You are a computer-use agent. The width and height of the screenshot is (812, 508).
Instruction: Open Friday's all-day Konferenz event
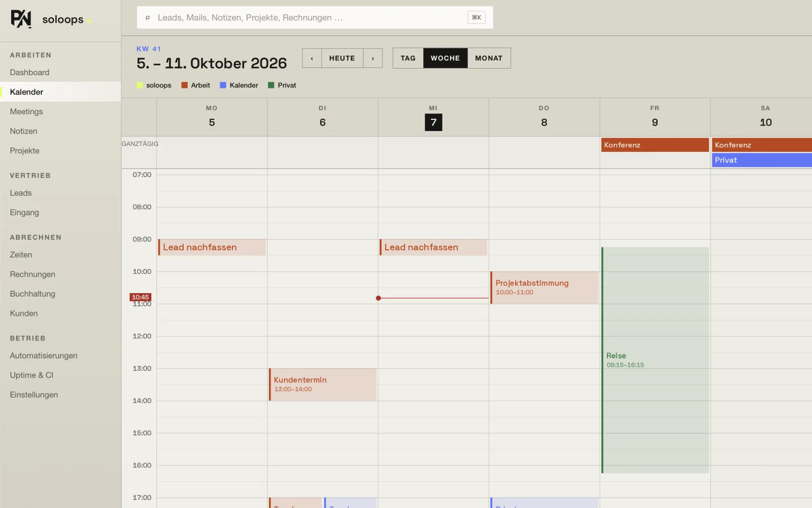click(655, 145)
